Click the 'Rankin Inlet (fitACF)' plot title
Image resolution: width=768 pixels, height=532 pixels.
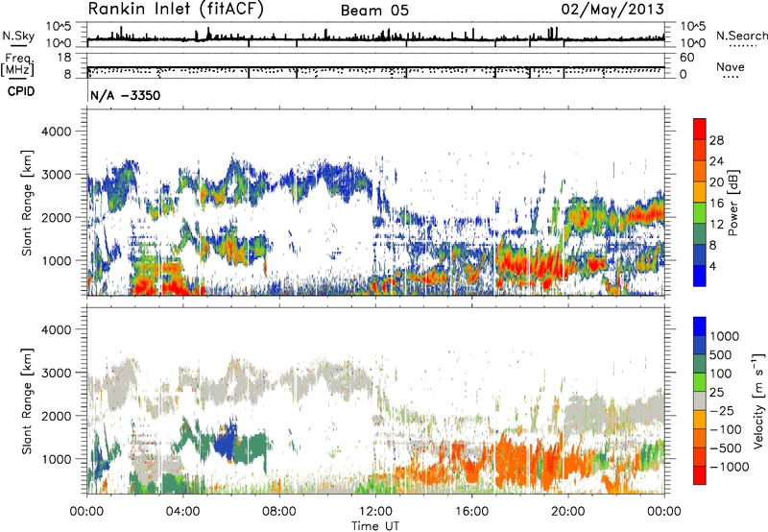click(x=176, y=10)
